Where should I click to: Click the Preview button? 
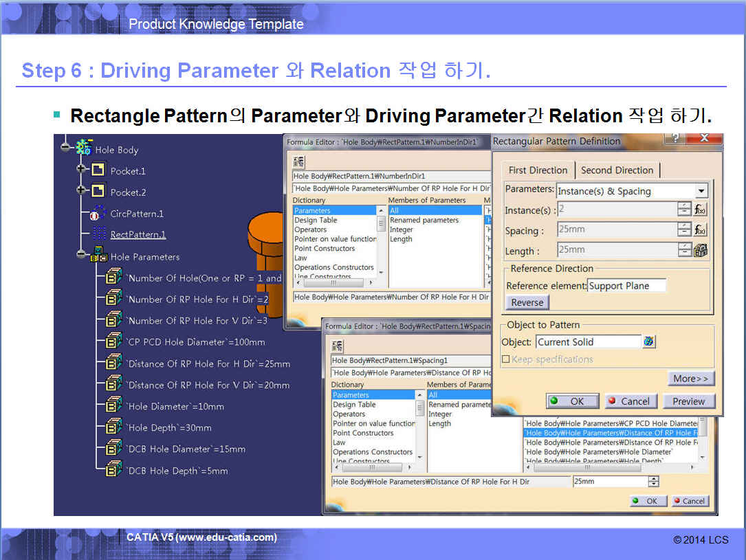pos(688,401)
